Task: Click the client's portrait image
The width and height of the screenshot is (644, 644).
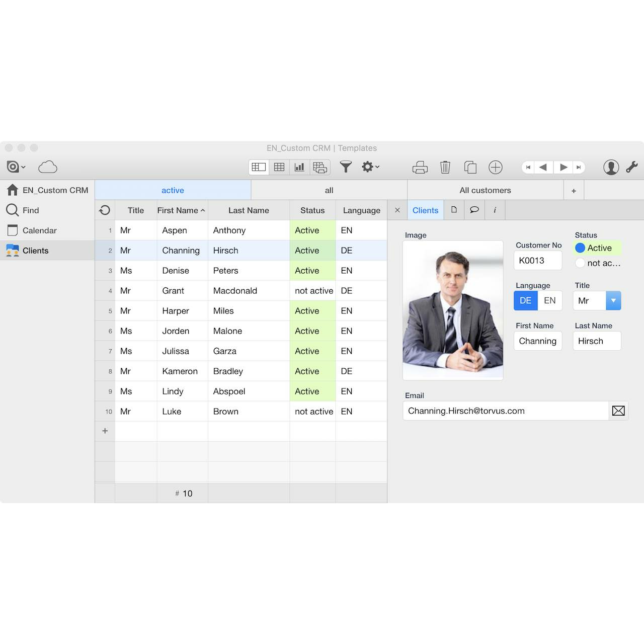Action: pos(452,310)
